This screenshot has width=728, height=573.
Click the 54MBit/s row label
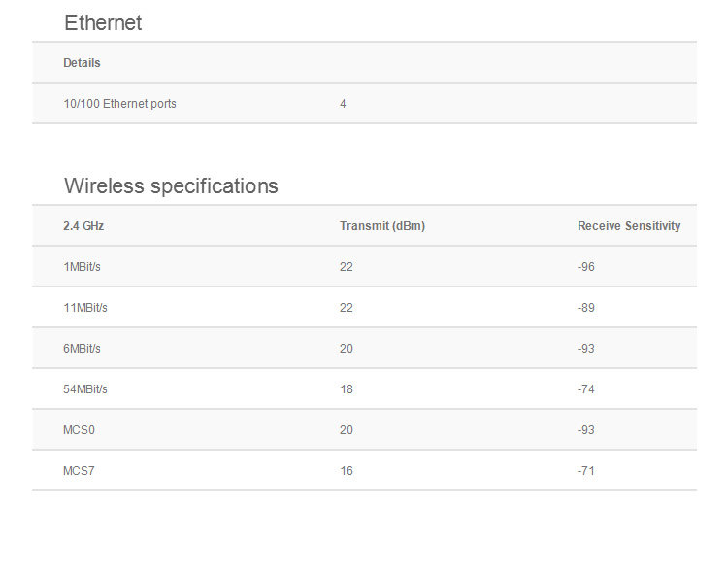tap(85, 389)
